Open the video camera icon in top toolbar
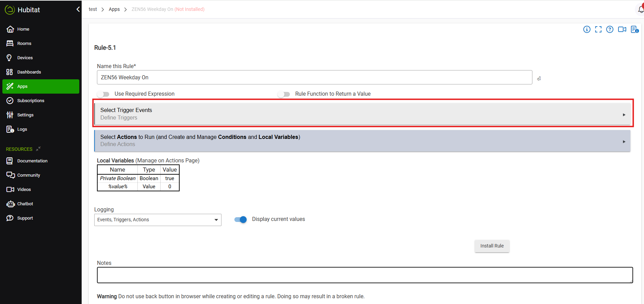The image size is (644, 304). (x=622, y=29)
